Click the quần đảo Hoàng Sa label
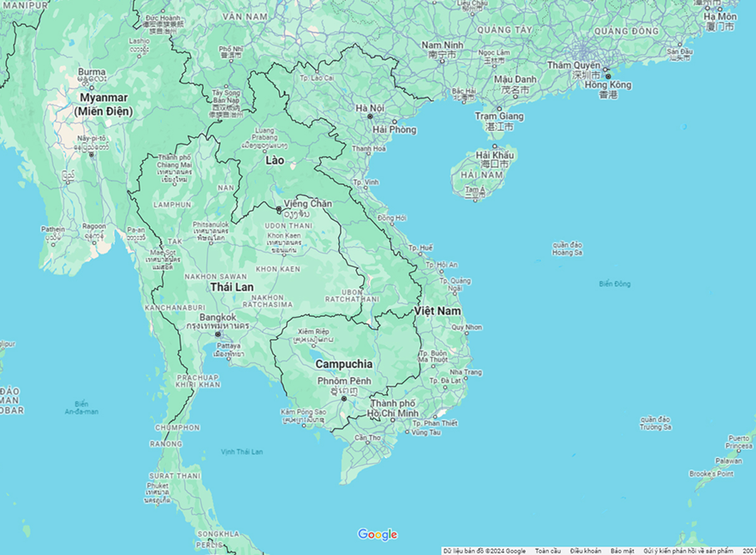756x555 pixels. click(568, 248)
